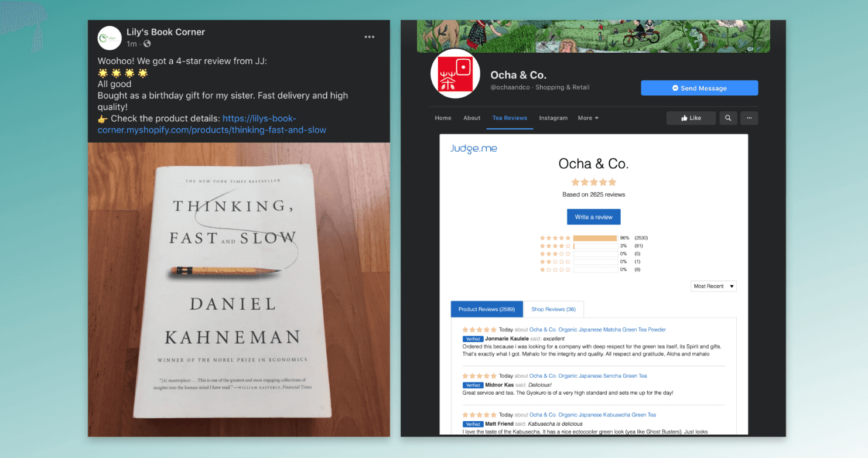
Task: Click the Verified badge next to Jonmarie Kaulele
Action: (473, 339)
